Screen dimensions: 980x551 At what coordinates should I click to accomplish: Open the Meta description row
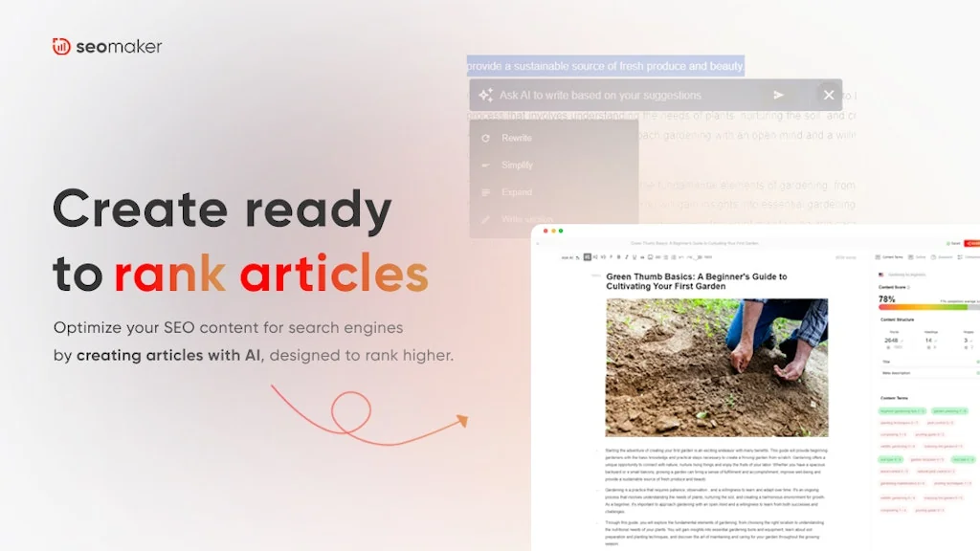pos(930,373)
